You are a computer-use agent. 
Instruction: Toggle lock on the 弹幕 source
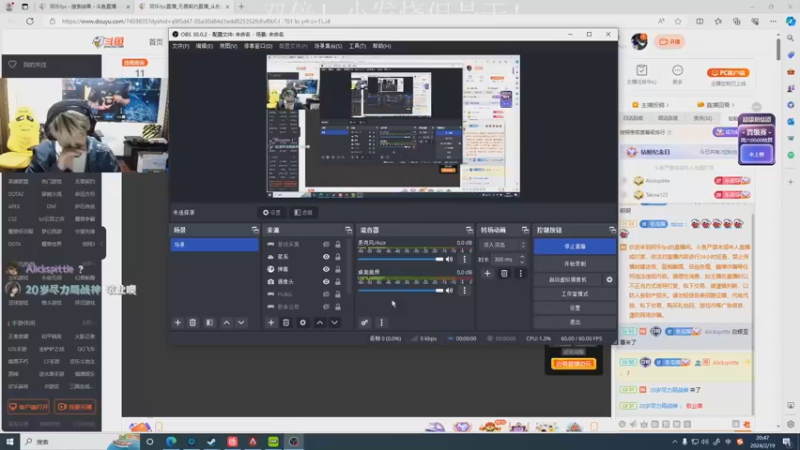338,269
